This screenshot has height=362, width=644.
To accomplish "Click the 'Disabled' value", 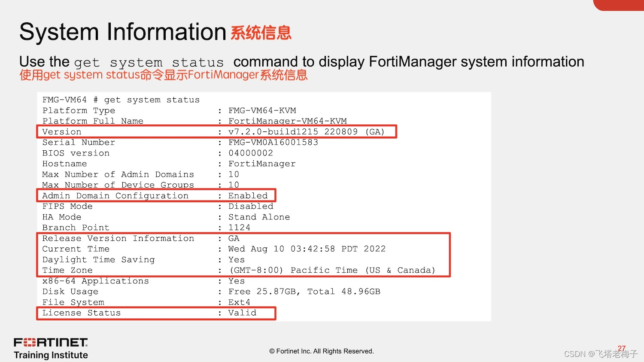I will click(x=251, y=207).
